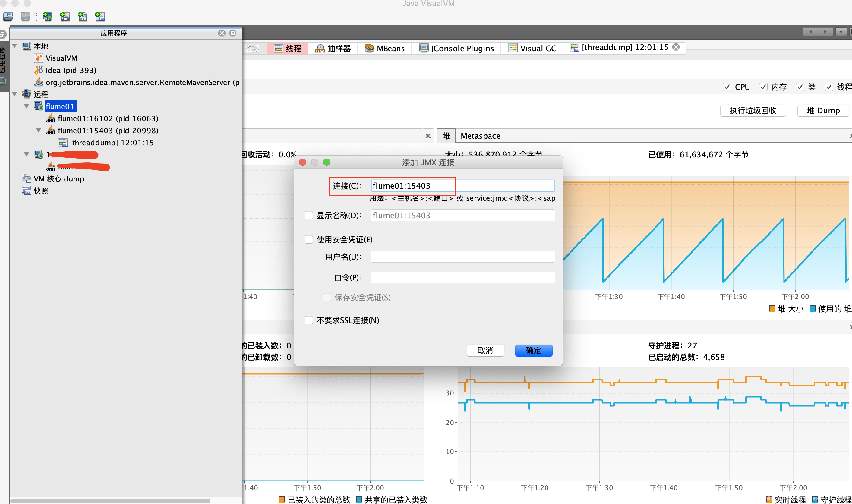Viewport: 852px width, 504px height.
Task: Click the 口令(P) input field
Action: point(463,277)
